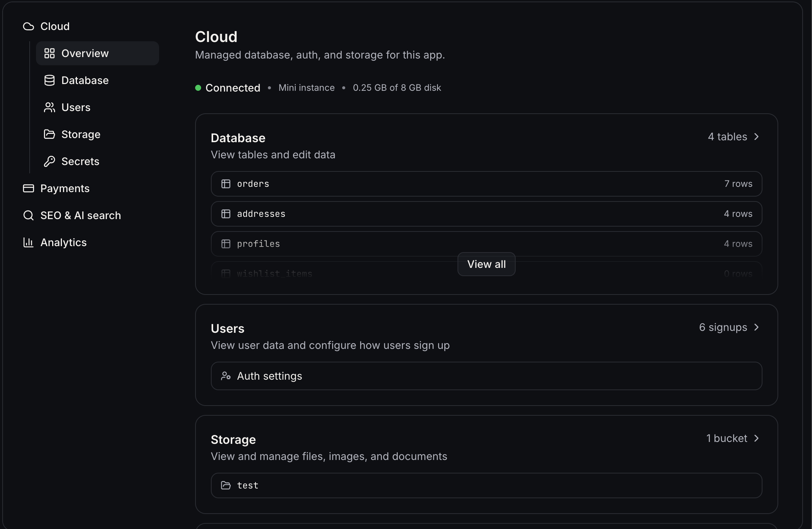Click the SEO & AI search magnifier icon

coord(29,215)
